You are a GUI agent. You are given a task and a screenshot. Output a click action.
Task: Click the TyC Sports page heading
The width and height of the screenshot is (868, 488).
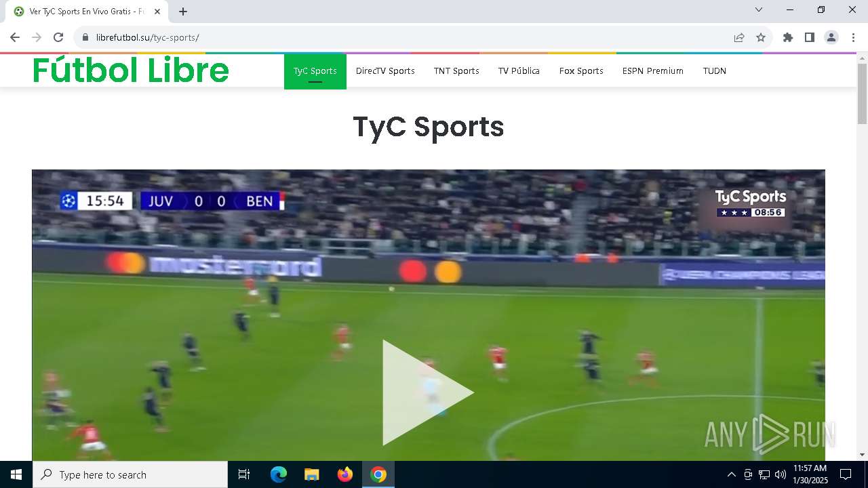(x=429, y=127)
